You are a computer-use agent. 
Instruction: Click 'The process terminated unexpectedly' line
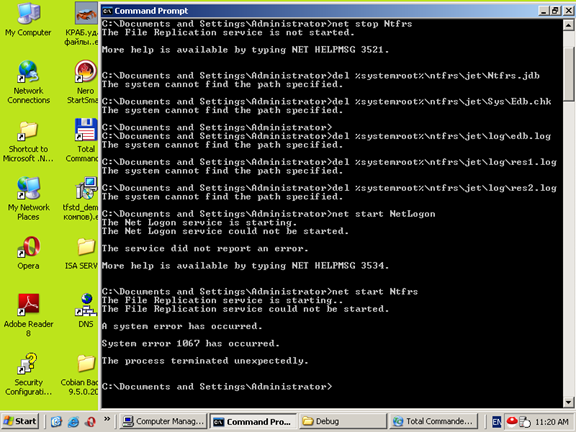205,361
